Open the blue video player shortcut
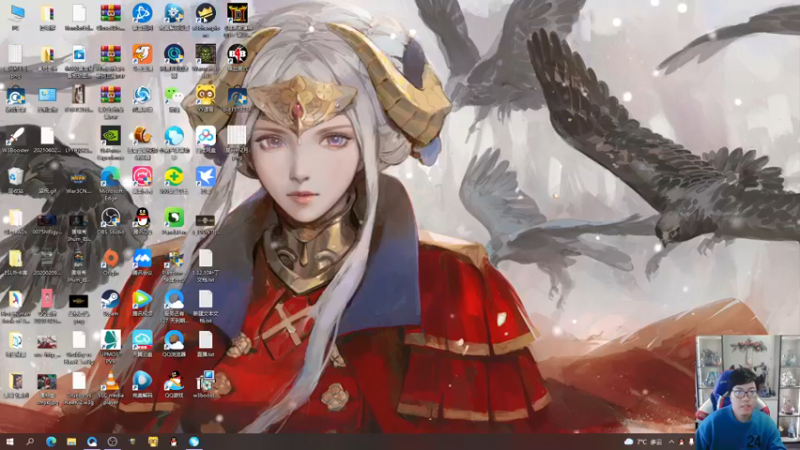 click(x=142, y=381)
